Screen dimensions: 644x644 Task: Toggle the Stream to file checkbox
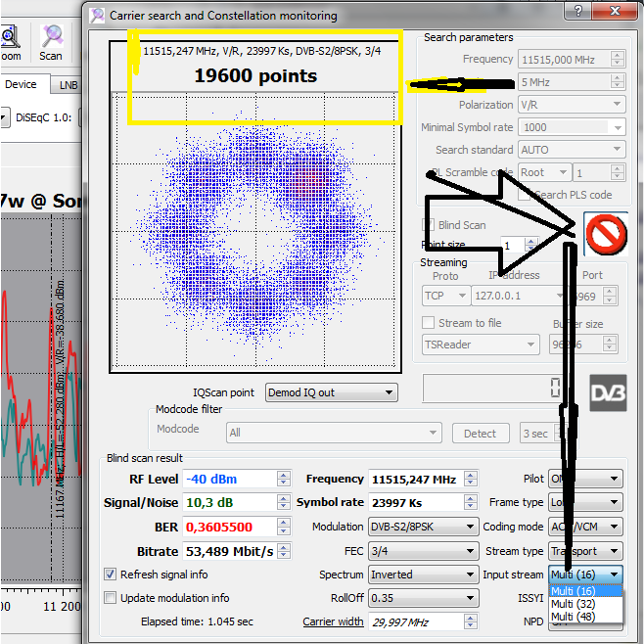(428, 323)
